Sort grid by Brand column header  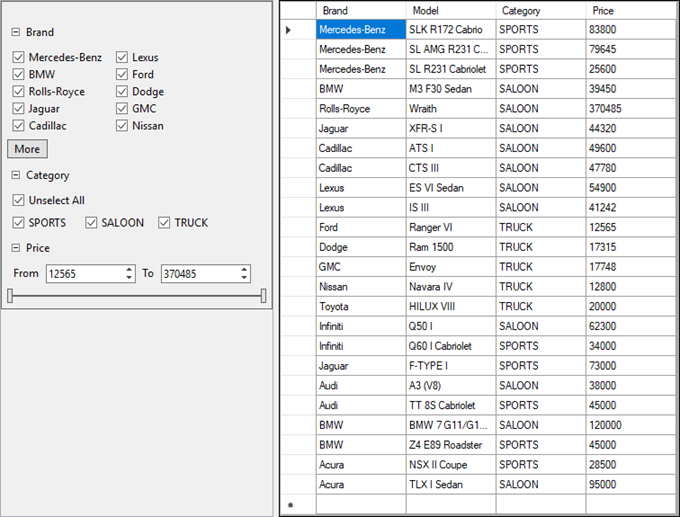point(361,10)
